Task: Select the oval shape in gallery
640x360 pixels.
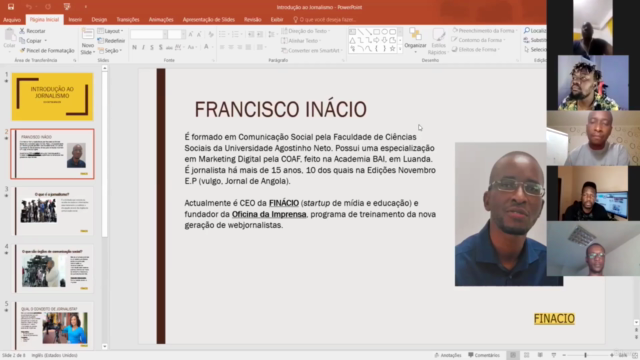Action: click(384, 31)
